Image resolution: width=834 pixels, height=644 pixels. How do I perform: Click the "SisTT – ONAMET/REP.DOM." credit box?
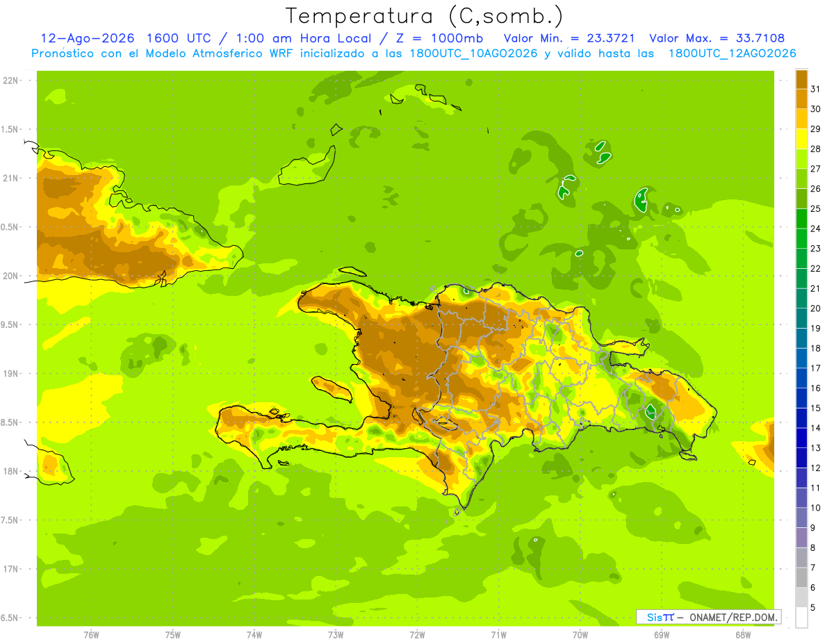click(x=708, y=617)
